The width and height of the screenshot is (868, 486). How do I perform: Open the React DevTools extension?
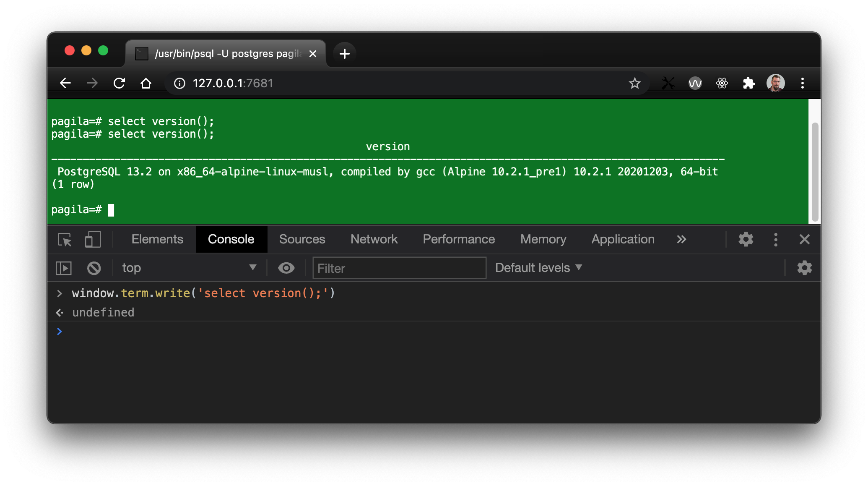coord(722,83)
